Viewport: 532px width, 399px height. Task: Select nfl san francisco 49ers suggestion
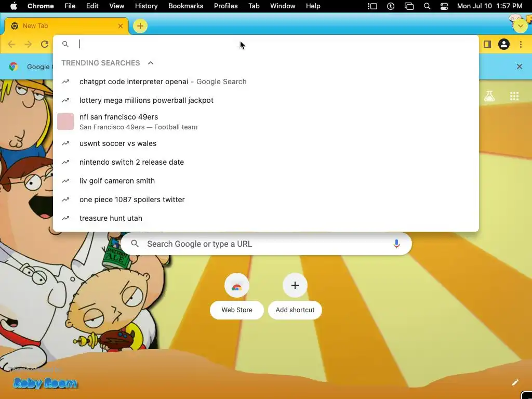click(266, 122)
